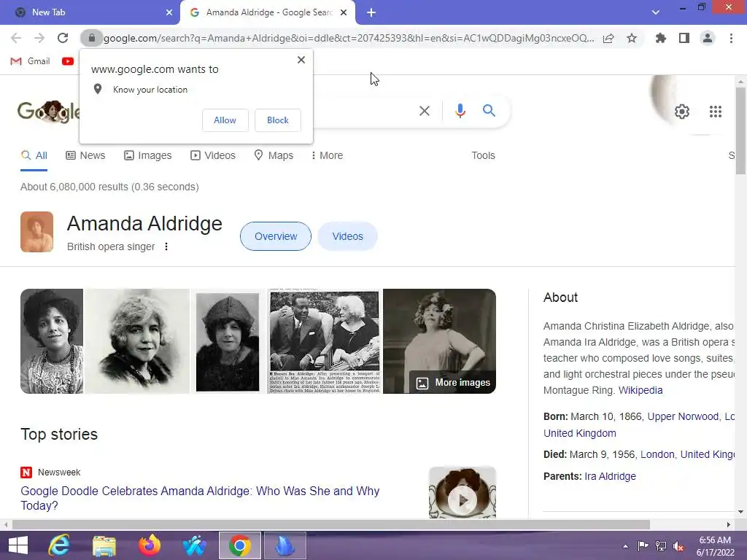747x560 pixels.
Task: Click the muted volume tray icon
Action: pos(678,545)
